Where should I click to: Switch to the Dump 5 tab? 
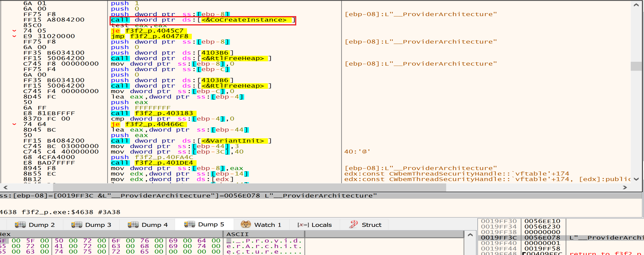tap(204, 224)
